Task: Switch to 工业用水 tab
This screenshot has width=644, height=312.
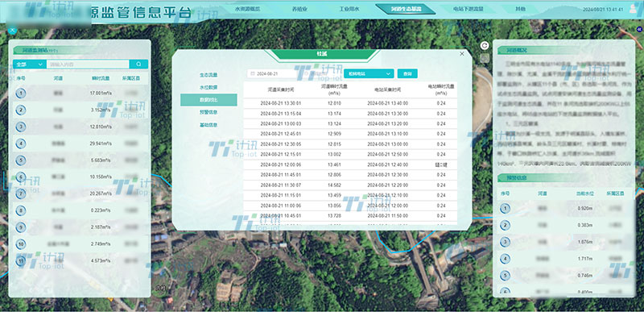Action: (x=349, y=9)
